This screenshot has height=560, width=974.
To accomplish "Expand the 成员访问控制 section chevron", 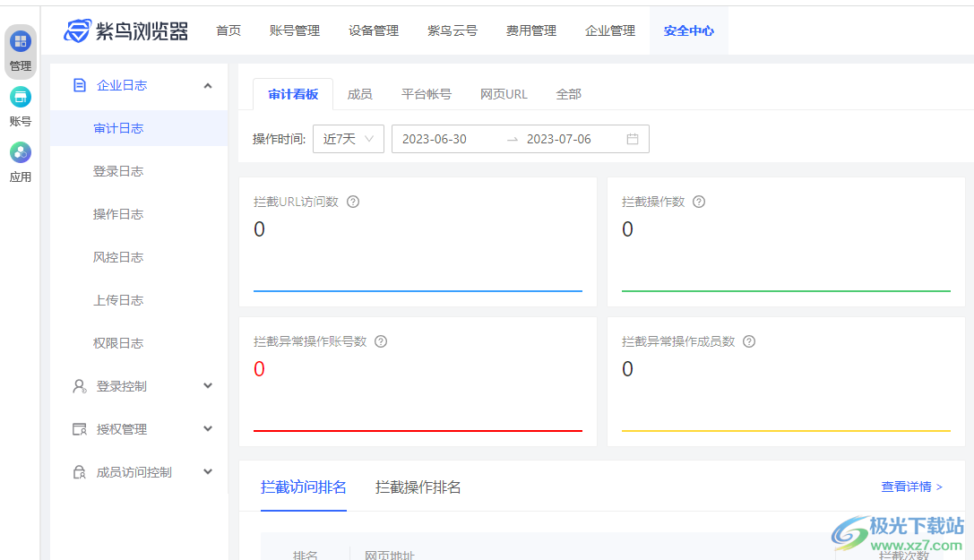I will (208, 471).
